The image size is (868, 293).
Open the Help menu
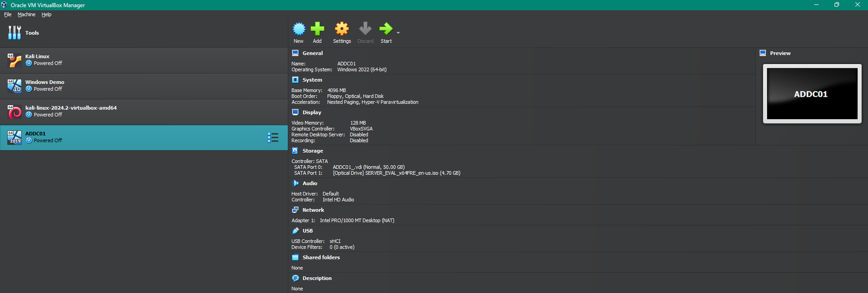coord(47,15)
